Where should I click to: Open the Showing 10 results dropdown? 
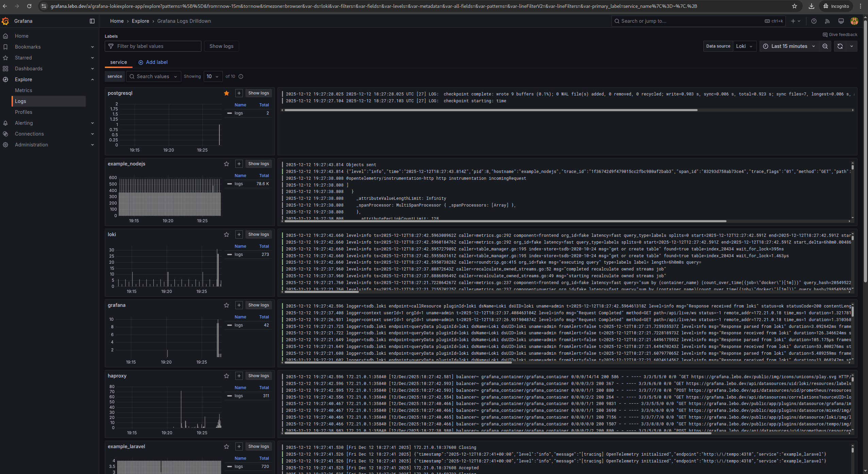(213, 76)
